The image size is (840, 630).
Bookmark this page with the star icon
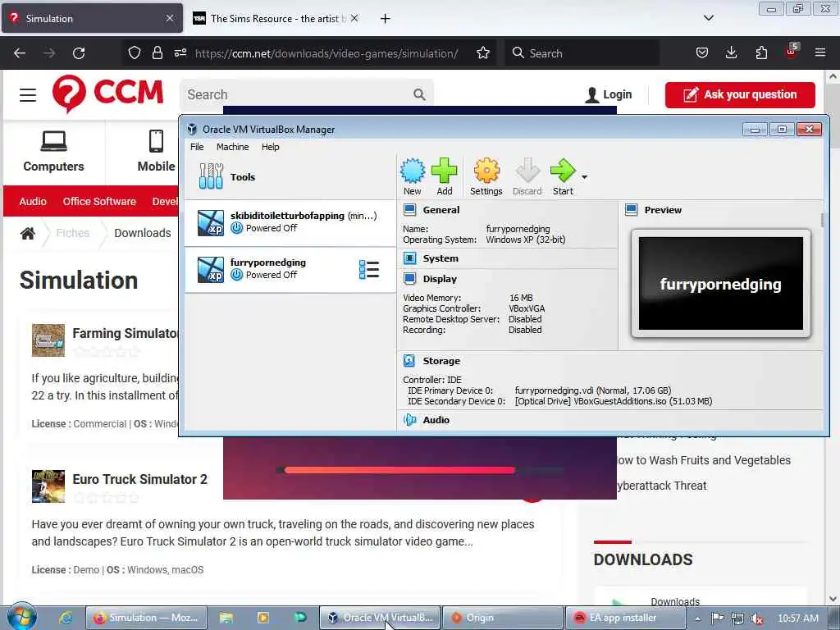click(x=482, y=52)
